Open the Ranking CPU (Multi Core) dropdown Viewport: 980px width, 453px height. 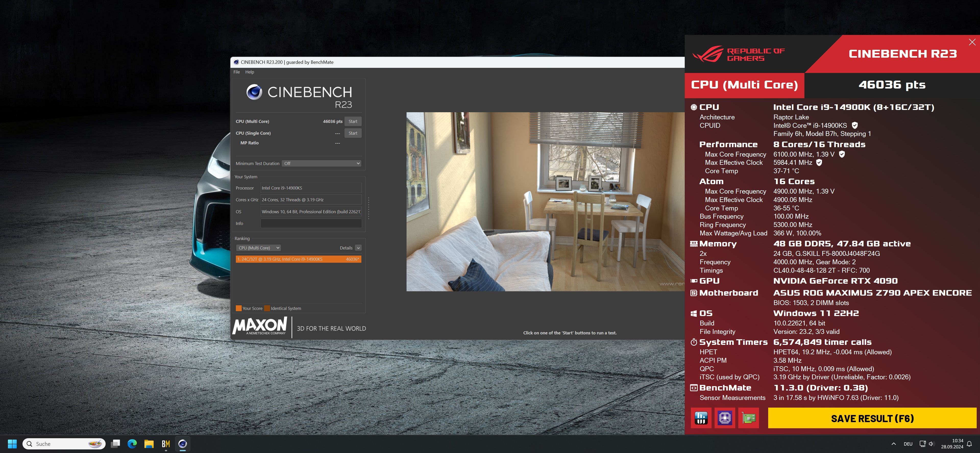[258, 248]
